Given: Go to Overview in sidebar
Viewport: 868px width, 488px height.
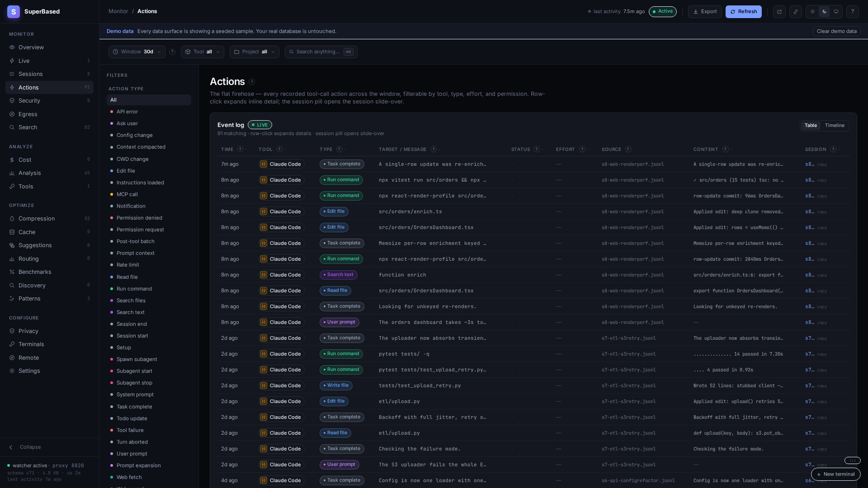Looking at the screenshot, I should tap(49, 47).
